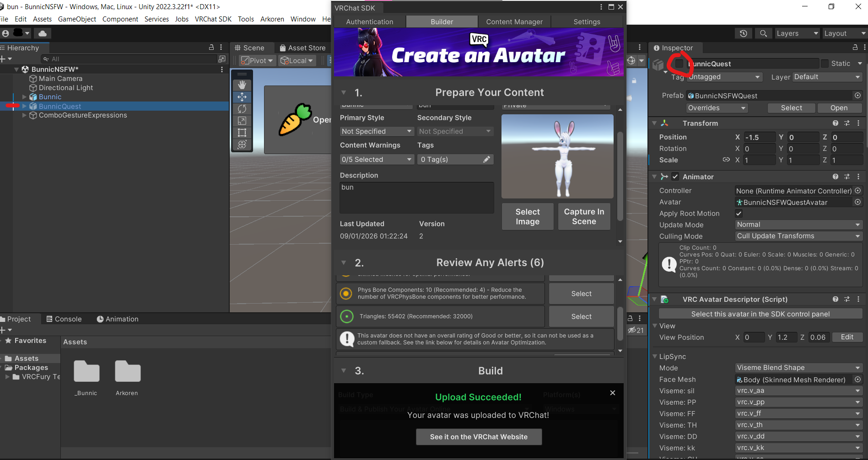Click the prefab Open button
868x460 pixels.
click(839, 108)
